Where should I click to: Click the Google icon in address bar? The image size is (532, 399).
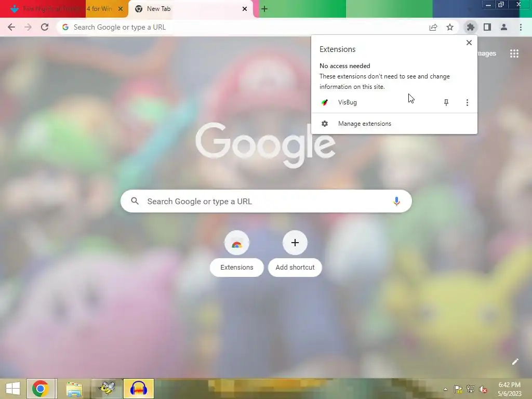coord(65,27)
